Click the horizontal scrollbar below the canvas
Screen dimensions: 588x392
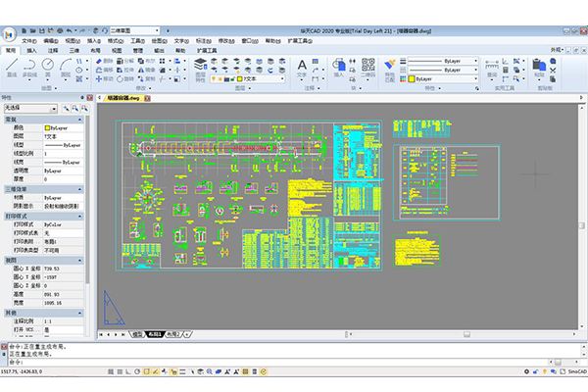tap(462, 334)
